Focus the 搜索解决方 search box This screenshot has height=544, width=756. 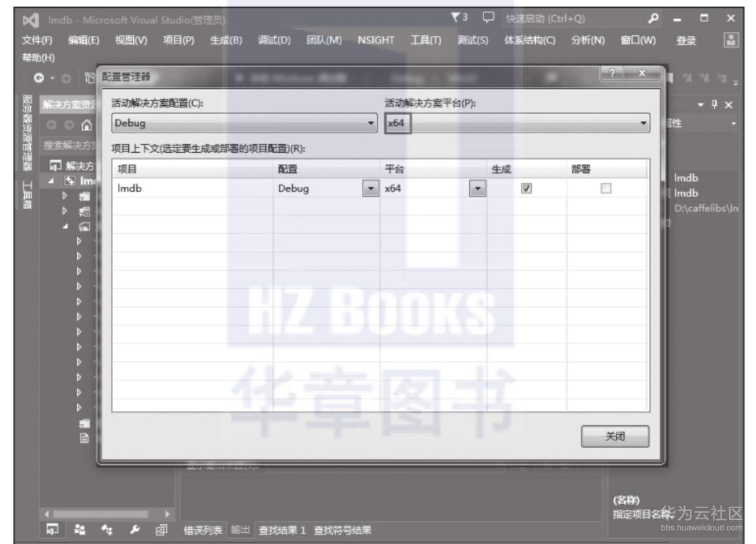[69, 145]
